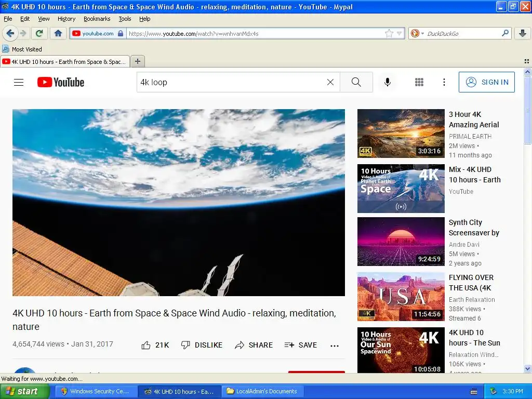Open a new tab with the plus button

coord(137,61)
